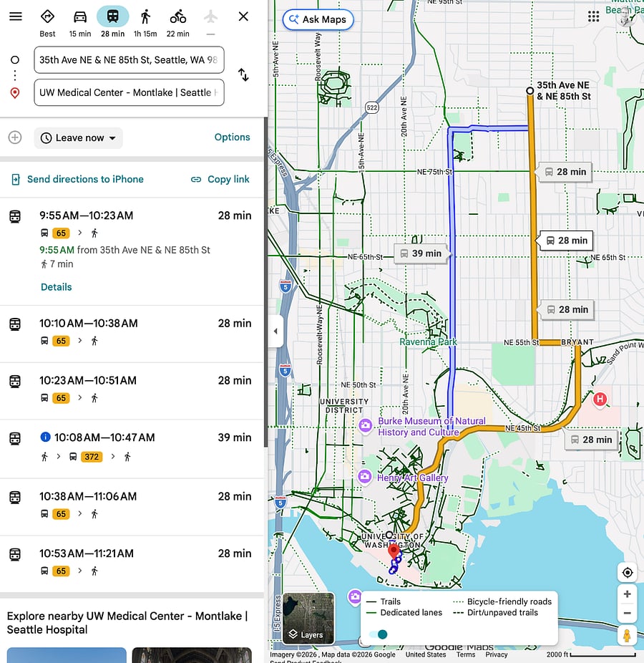
Task: Switch to Cycling mode, 22 min
Action: click(x=178, y=23)
